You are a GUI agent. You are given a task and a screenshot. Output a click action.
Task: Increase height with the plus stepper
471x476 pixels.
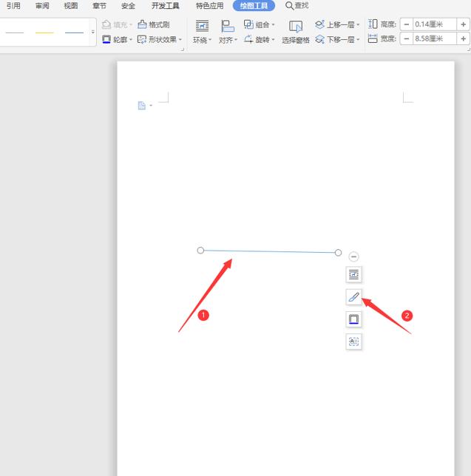point(463,24)
